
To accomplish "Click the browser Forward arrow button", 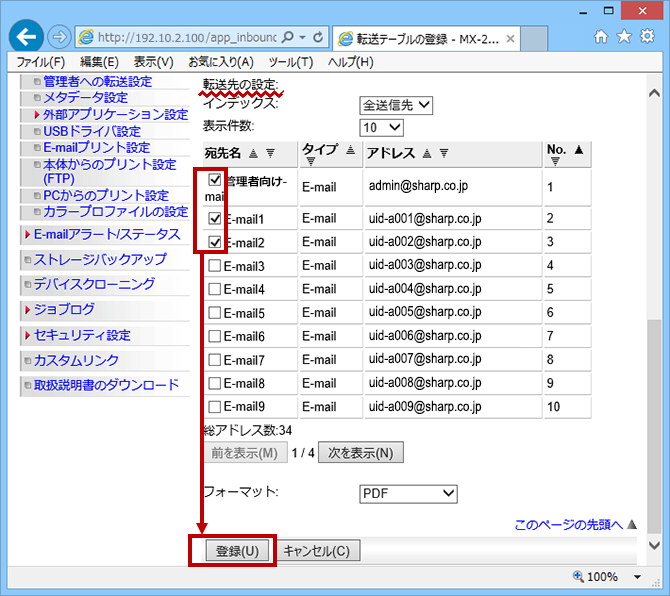I will pos(60,37).
